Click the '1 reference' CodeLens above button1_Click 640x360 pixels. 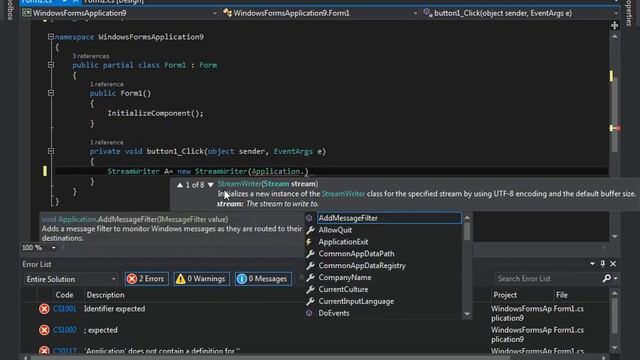click(107, 142)
